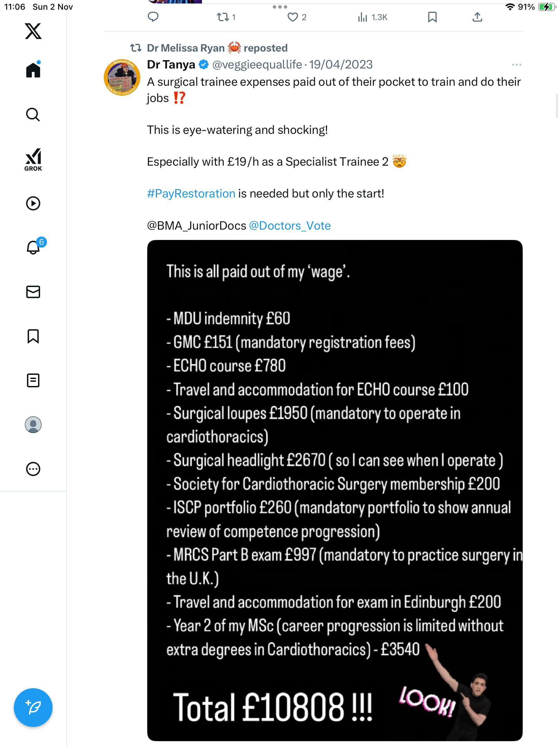The height and width of the screenshot is (747, 560).
Task: Open the video tab play icon
Action: [x=33, y=203]
